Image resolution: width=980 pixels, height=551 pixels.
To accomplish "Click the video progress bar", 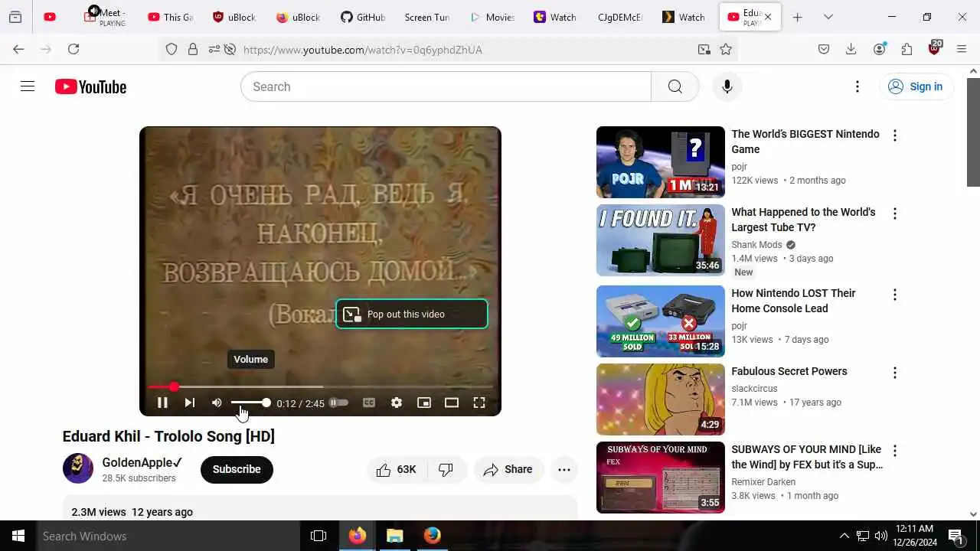I will tap(320, 387).
